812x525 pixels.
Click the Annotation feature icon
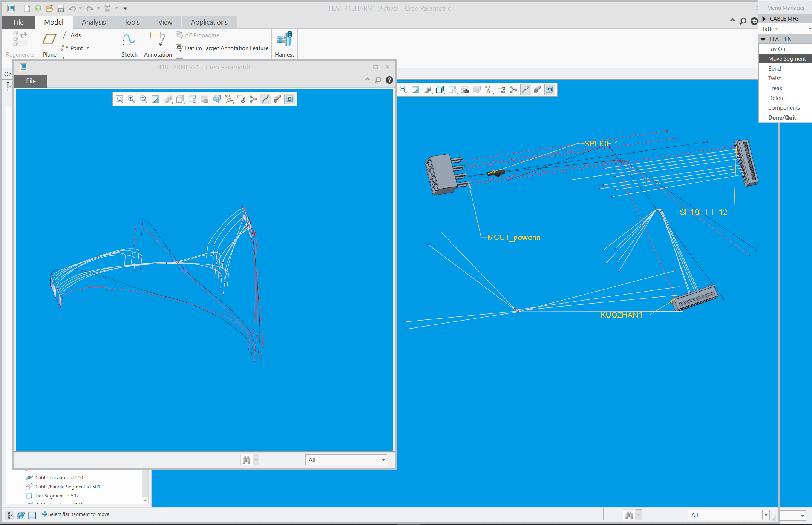click(158, 42)
